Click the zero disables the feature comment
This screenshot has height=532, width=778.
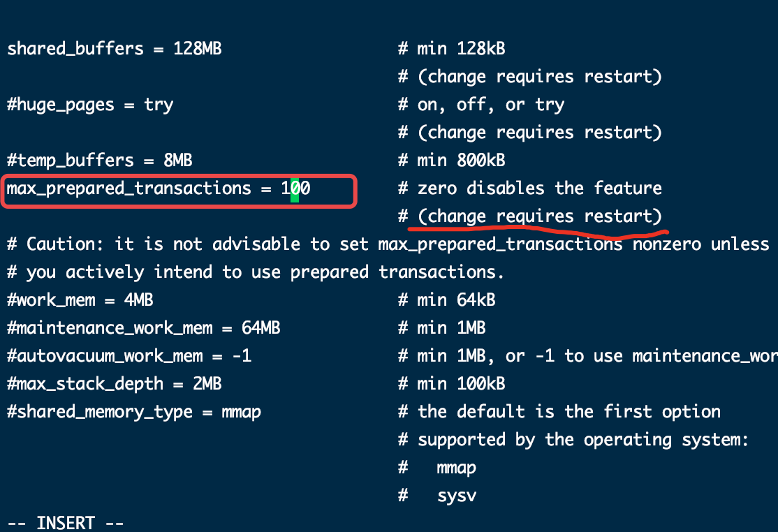(530, 189)
